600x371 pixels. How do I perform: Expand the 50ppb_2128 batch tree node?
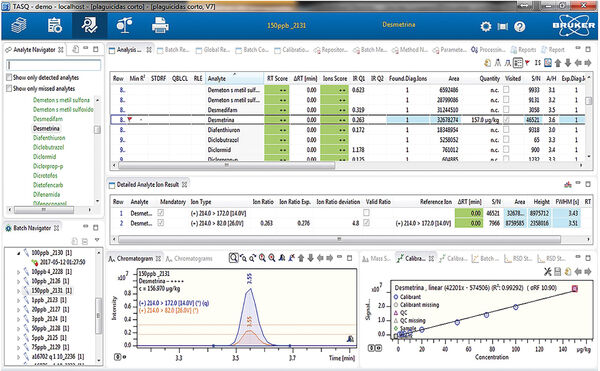(18, 329)
